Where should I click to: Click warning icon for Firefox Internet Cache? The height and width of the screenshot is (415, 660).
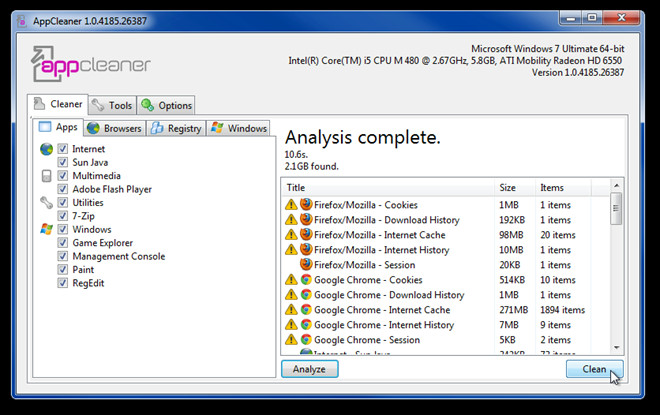tap(291, 235)
